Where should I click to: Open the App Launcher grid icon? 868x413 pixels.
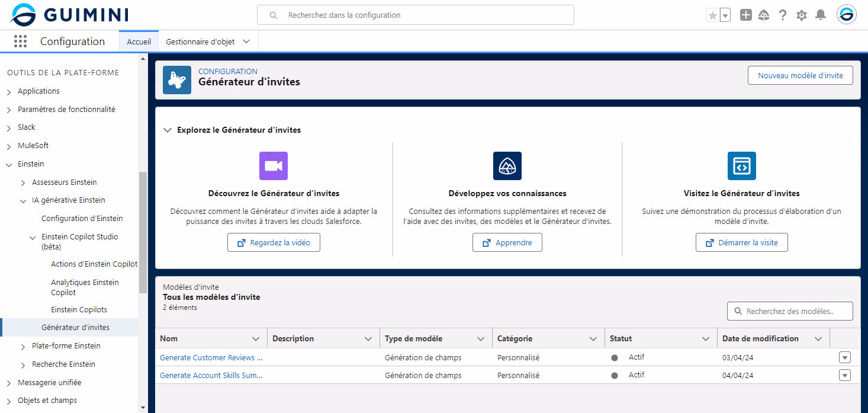coord(20,41)
